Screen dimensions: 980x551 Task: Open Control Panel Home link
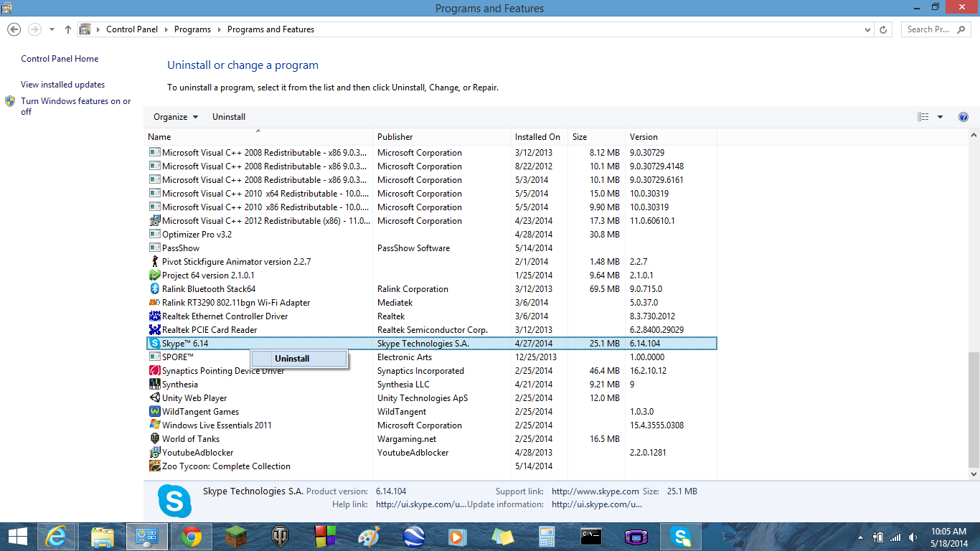(x=60, y=59)
